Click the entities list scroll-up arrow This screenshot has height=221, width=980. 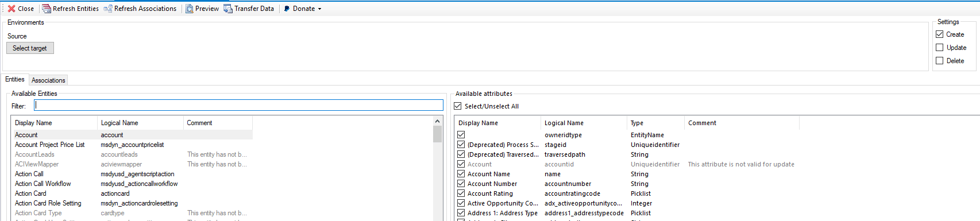tap(437, 121)
